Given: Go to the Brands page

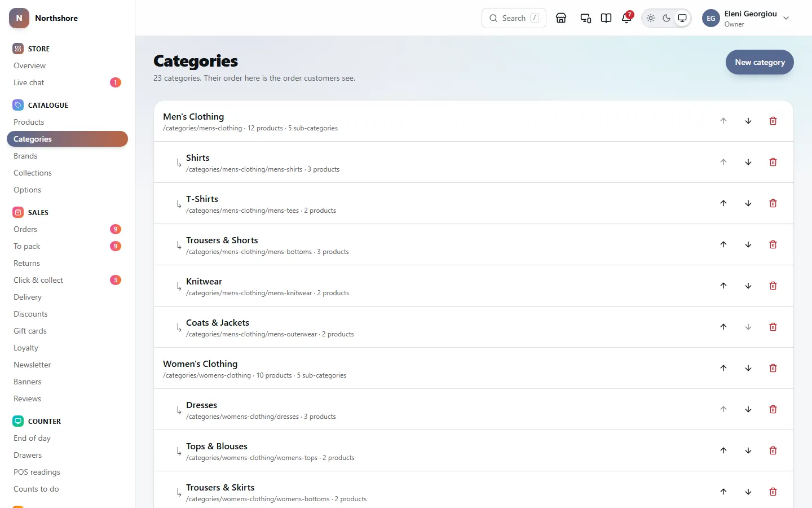Looking at the screenshot, I should click(67, 156).
